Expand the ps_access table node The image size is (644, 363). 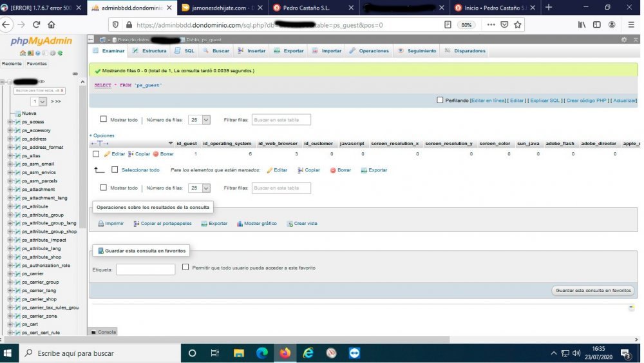point(10,122)
